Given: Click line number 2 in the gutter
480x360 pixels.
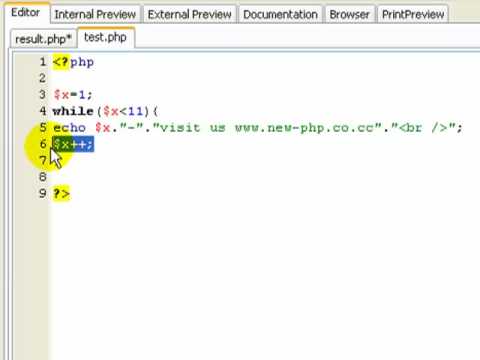Looking at the screenshot, I should point(42,78).
